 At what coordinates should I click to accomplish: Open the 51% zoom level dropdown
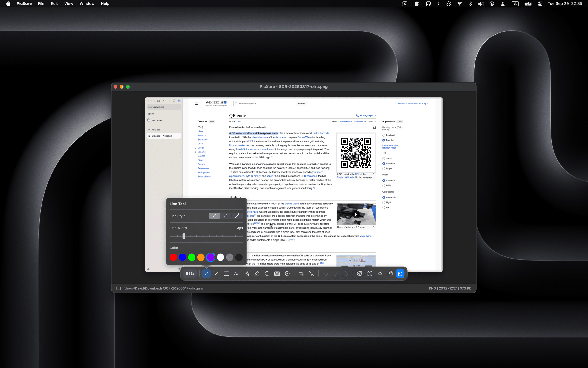pos(190,273)
